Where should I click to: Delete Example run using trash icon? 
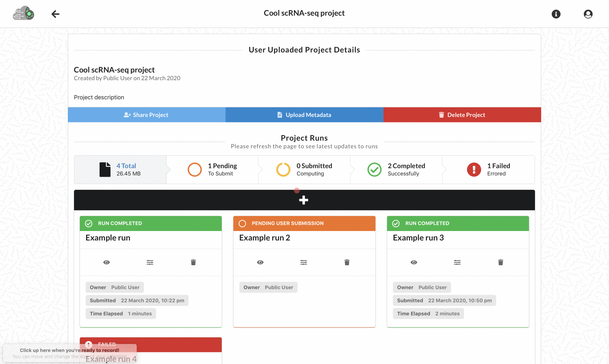point(193,262)
